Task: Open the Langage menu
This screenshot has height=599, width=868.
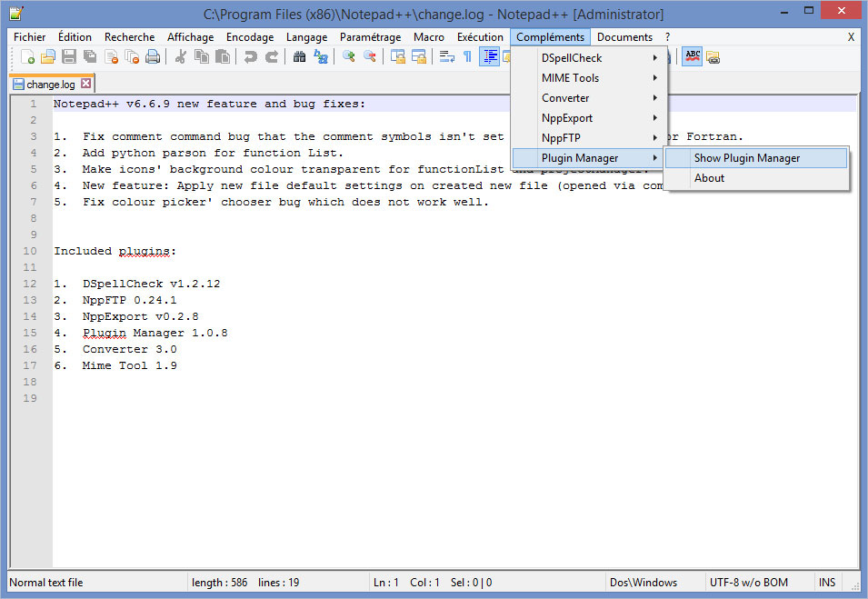Action: click(x=306, y=37)
